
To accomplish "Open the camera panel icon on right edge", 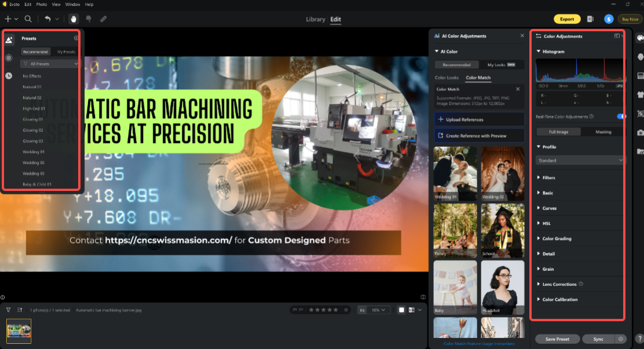I will tap(640, 133).
